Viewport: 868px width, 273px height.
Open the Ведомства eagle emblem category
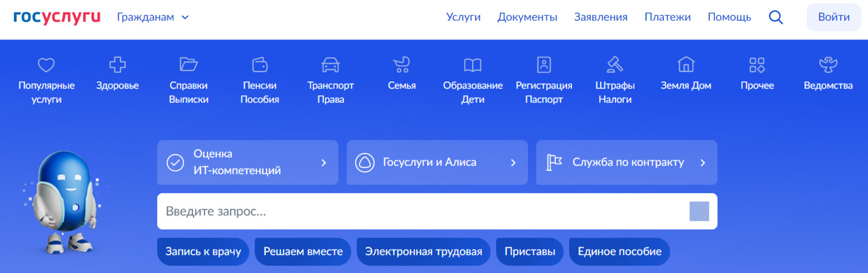click(x=828, y=74)
